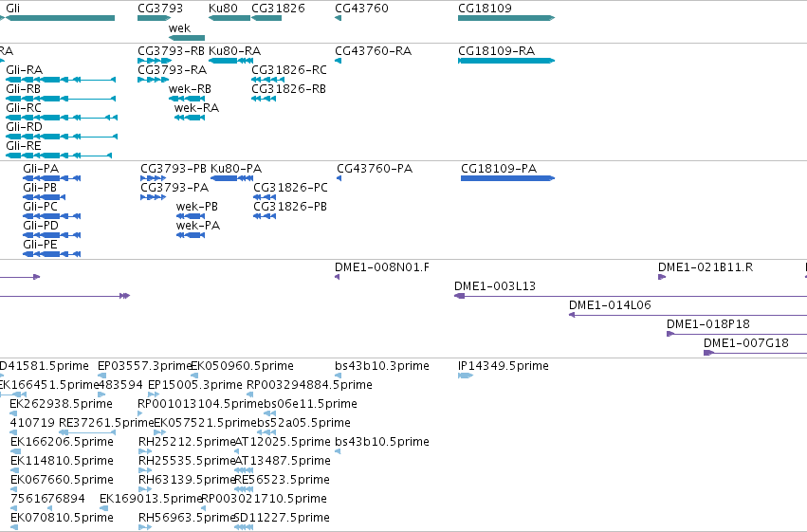Open the DME1-018P18 BAC clone

pos(708,324)
